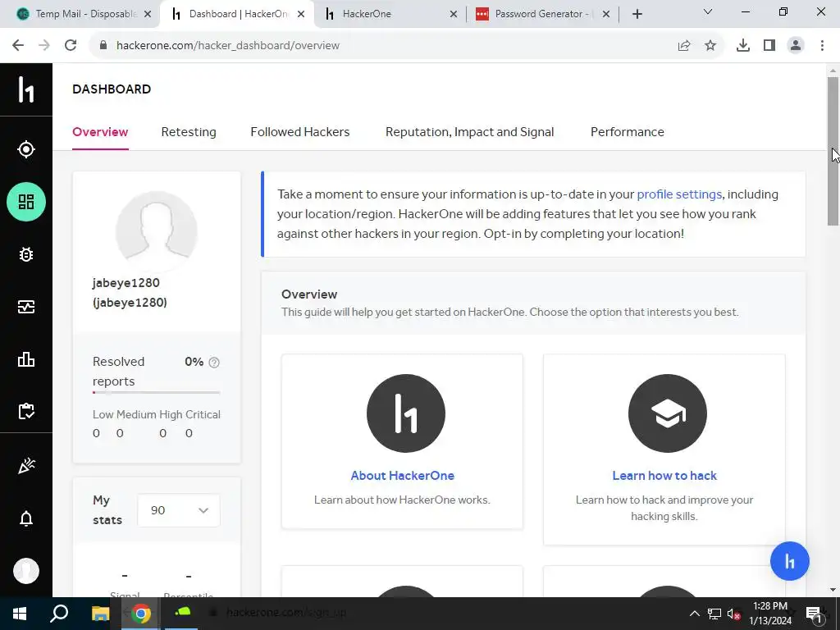
Task: Click the share page icon in address bar
Action: coord(683,45)
